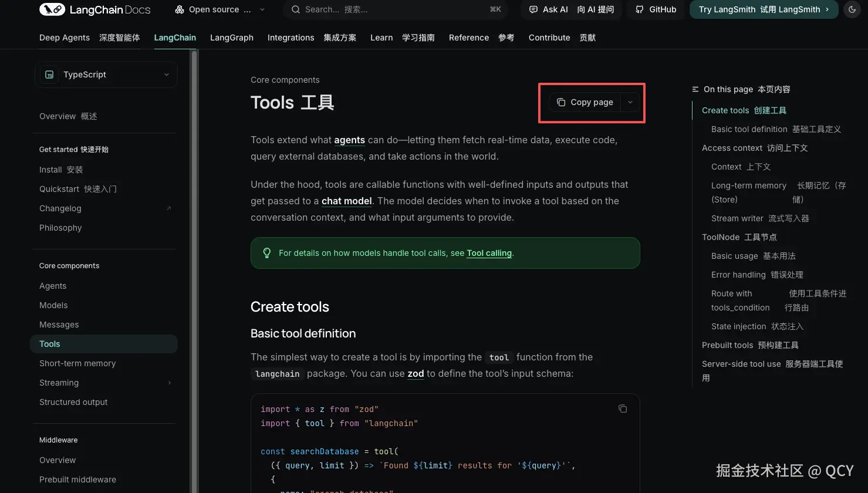Jump to Context in the outline

[741, 167]
